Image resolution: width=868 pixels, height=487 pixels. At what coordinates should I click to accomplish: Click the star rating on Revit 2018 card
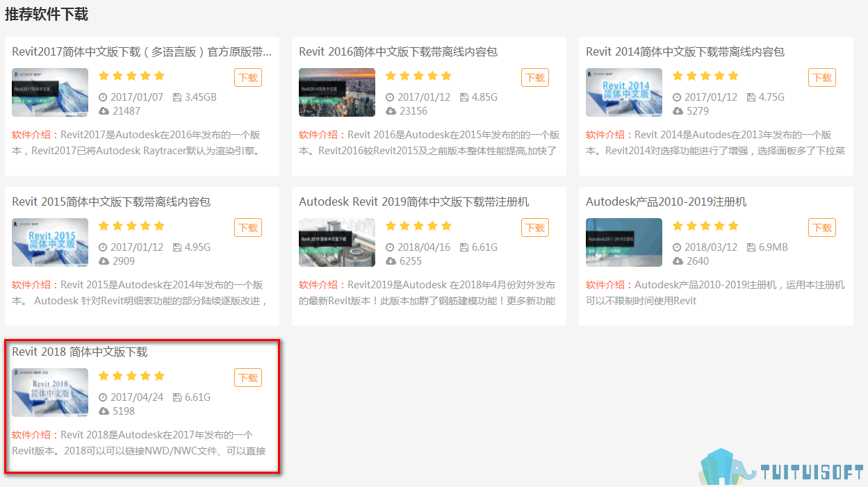(x=132, y=376)
